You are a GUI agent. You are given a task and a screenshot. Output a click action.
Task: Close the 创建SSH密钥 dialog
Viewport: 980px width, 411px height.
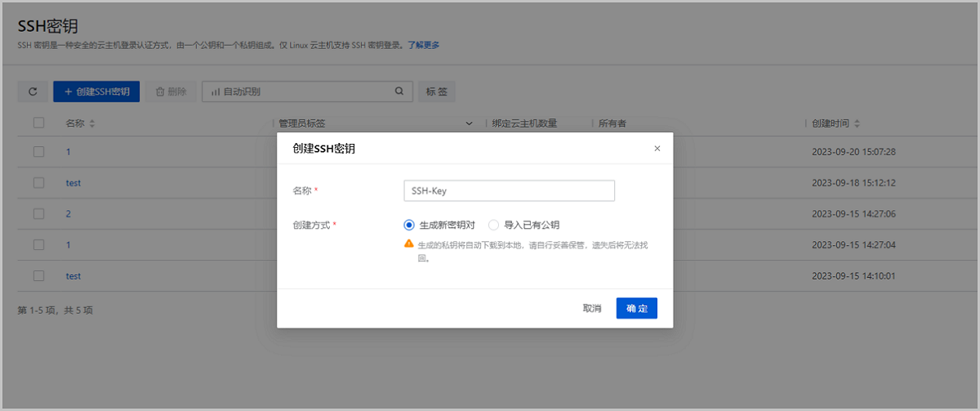[657, 149]
